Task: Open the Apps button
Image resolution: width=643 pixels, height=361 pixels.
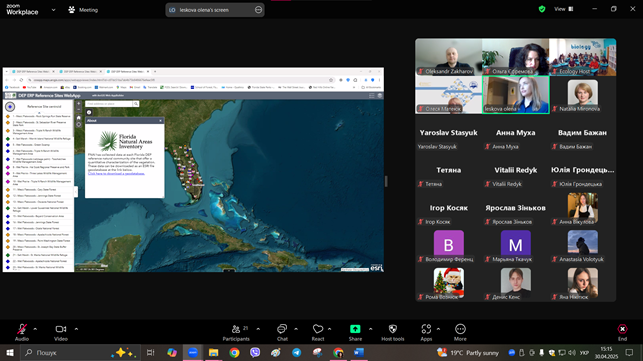Action: pyautogui.click(x=426, y=332)
